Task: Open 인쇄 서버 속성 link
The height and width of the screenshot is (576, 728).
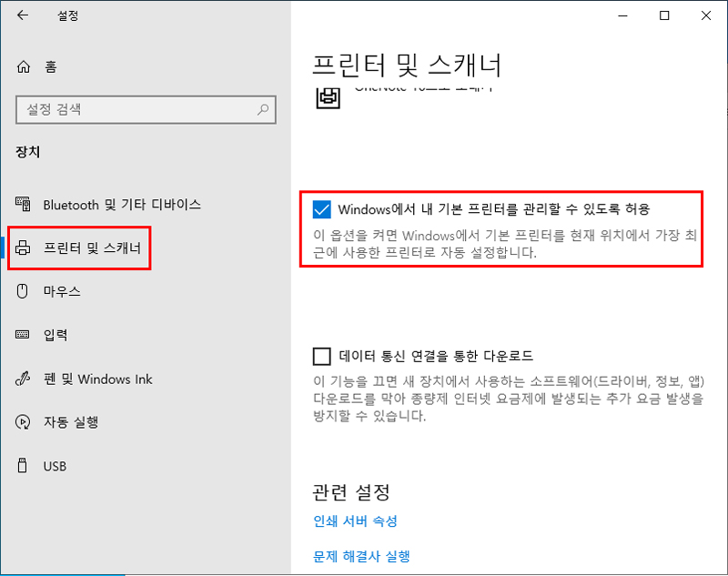Action: point(355,521)
